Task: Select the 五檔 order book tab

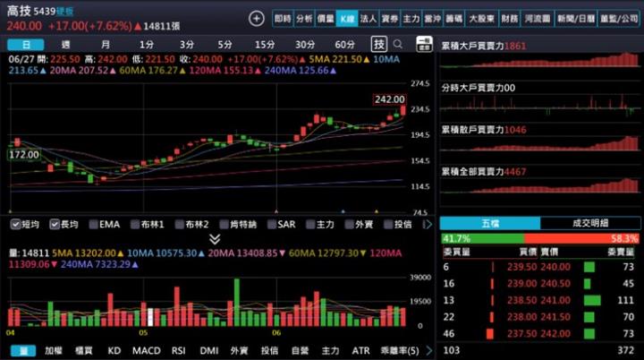Action: tap(490, 223)
